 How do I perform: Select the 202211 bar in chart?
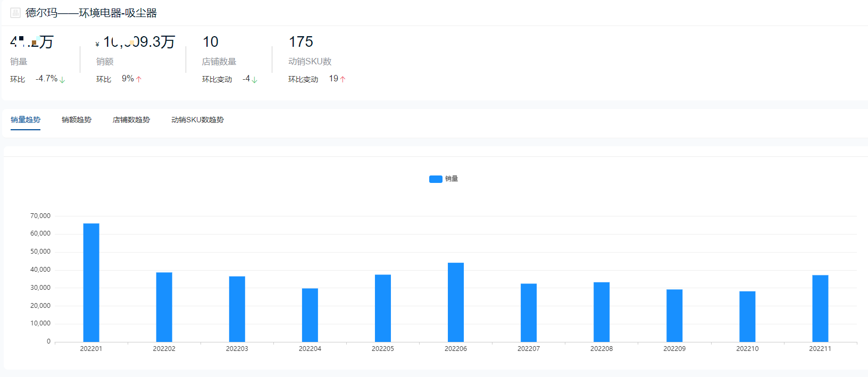coord(820,308)
